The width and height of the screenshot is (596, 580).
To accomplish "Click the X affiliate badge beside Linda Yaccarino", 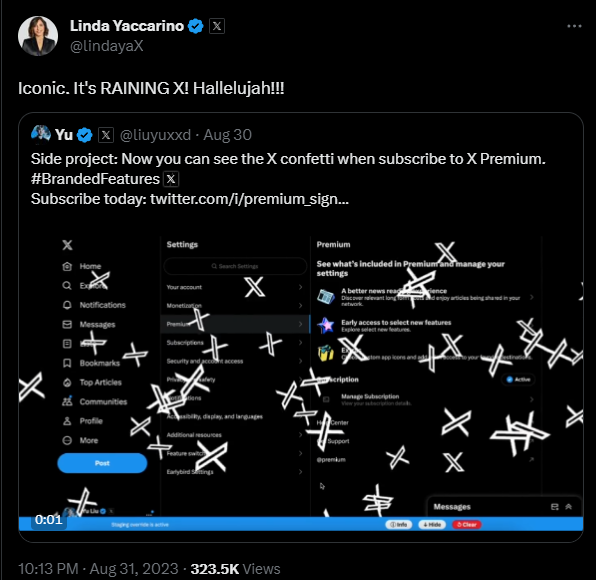I will (217, 26).
